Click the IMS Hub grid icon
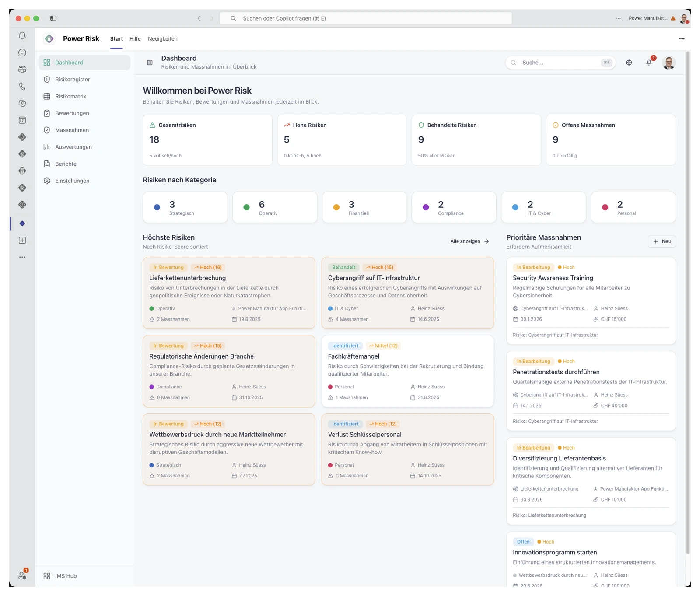Image resolution: width=700 pixels, height=596 pixels. [47, 576]
